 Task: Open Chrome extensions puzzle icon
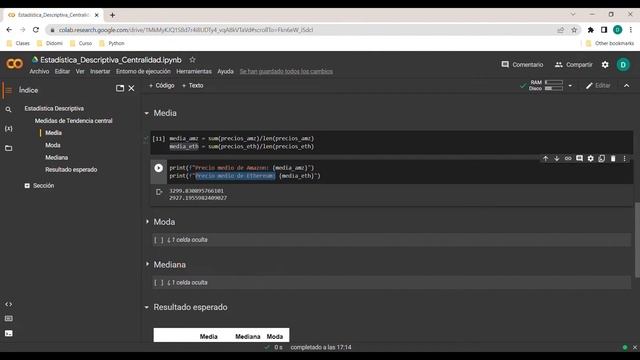tap(590, 30)
